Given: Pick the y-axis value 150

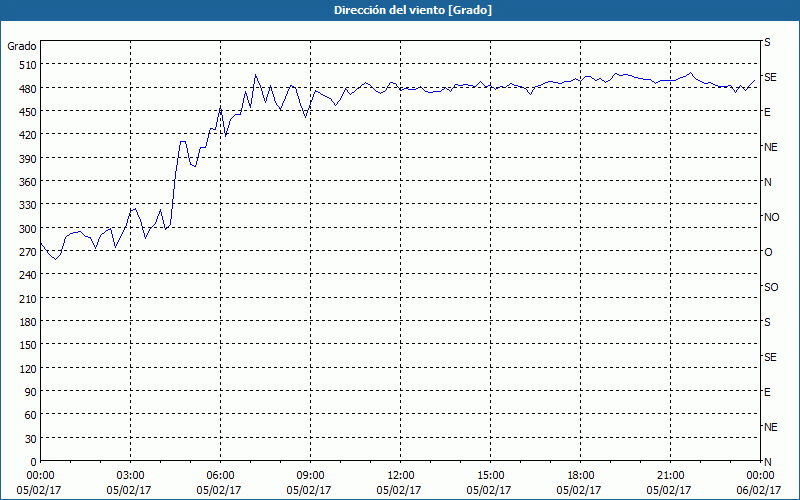Looking at the screenshot, I should [29, 345].
